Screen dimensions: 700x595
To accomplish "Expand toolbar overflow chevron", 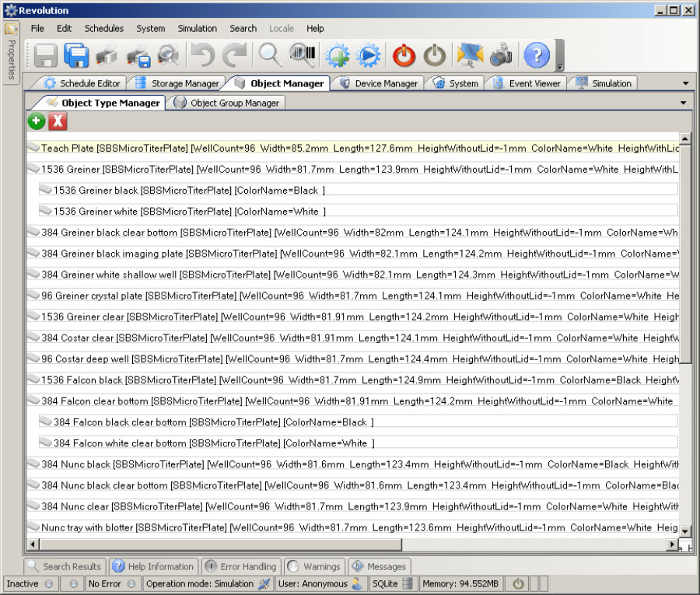I will pyautogui.click(x=560, y=68).
